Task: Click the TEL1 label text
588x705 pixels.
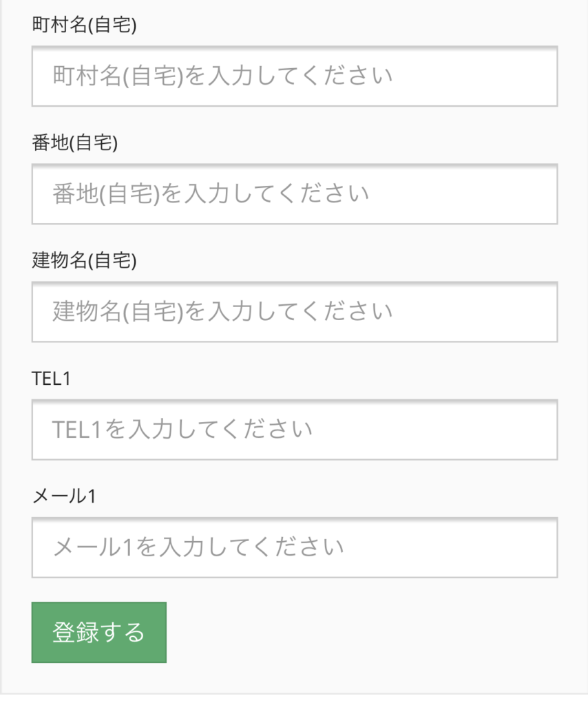Action: pyautogui.click(x=51, y=379)
